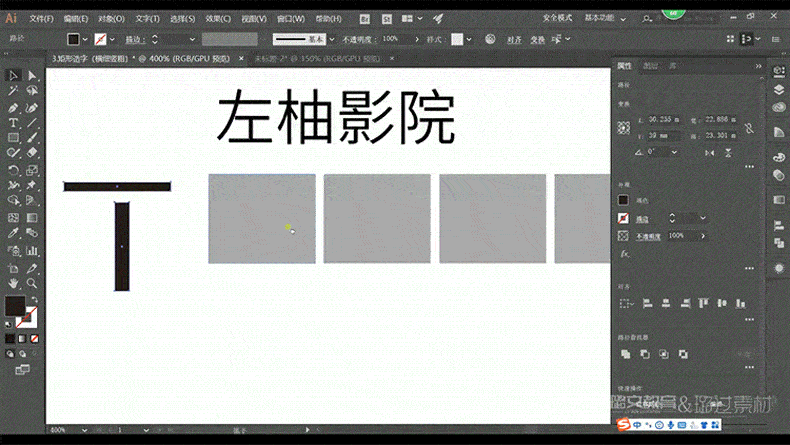Screen dimensions: 790x445
Task: Flip the object horizontally in Properties
Action: [x=710, y=153]
